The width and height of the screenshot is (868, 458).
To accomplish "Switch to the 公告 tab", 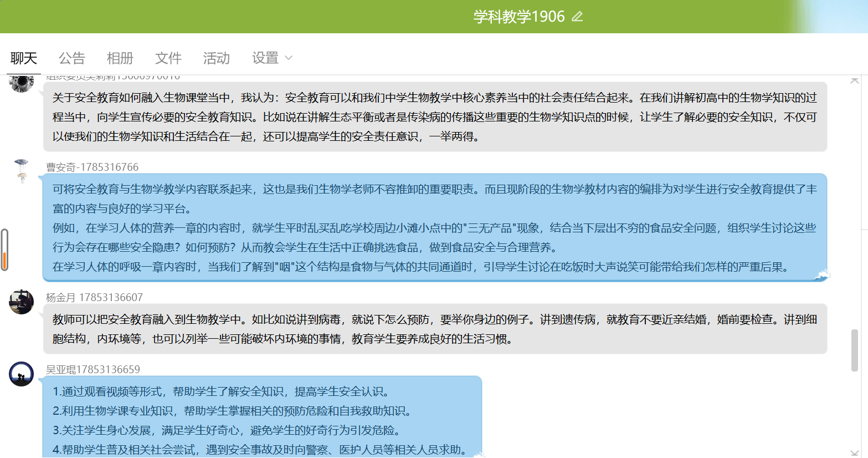I will (72, 58).
